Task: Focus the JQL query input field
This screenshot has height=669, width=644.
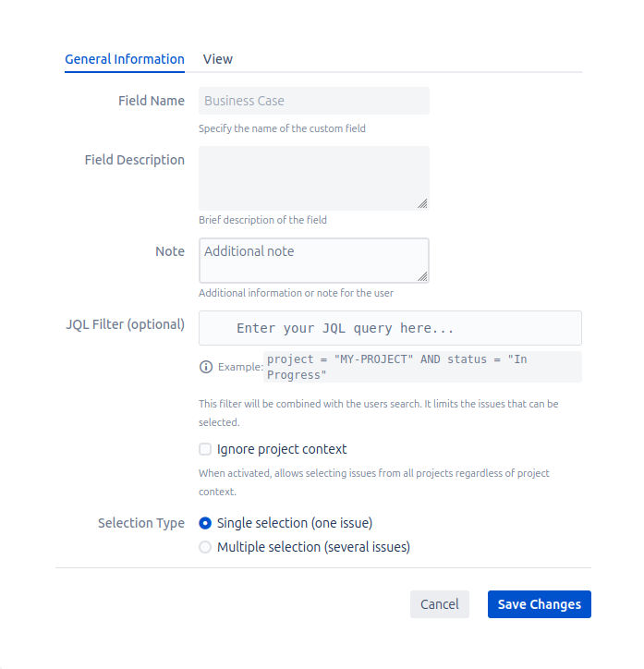Action: [390, 328]
